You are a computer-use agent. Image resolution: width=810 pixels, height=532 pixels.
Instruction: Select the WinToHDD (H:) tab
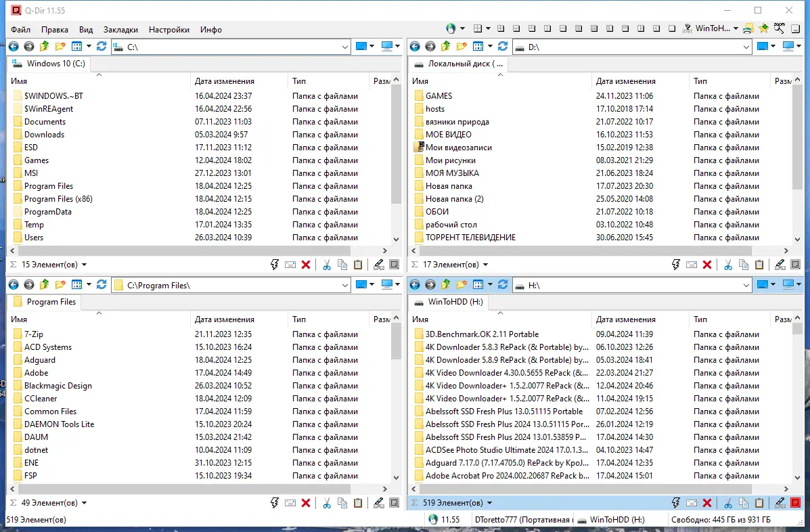click(x=449, y=302)
